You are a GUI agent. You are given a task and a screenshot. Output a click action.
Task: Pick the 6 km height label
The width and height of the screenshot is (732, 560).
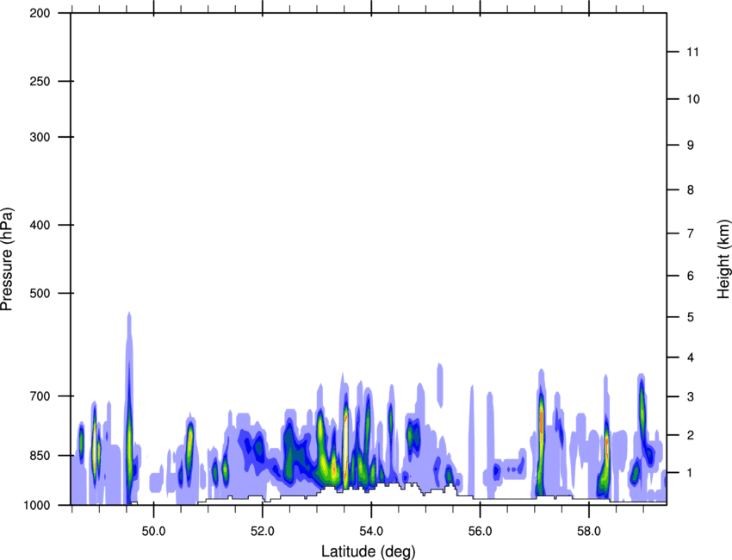pos(691,276)
